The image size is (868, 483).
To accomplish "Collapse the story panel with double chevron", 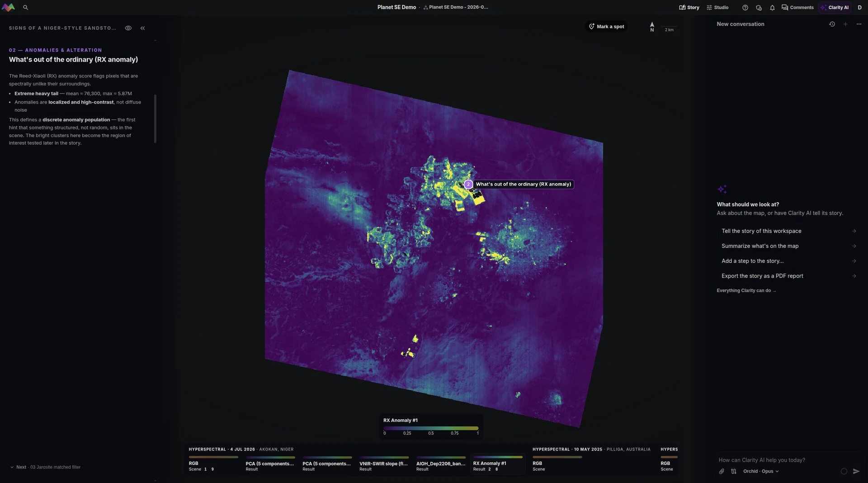I will tap(142, 28).
